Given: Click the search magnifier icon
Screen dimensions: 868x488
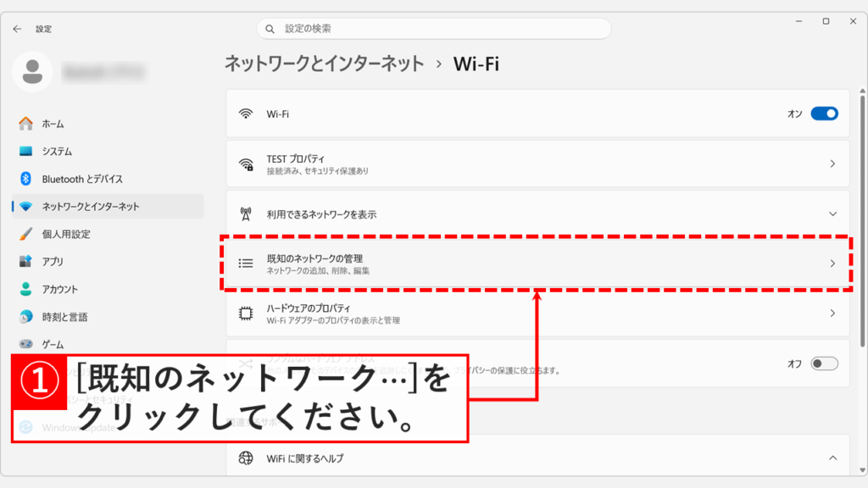Looking at the screenshot, I should [270, 29].
